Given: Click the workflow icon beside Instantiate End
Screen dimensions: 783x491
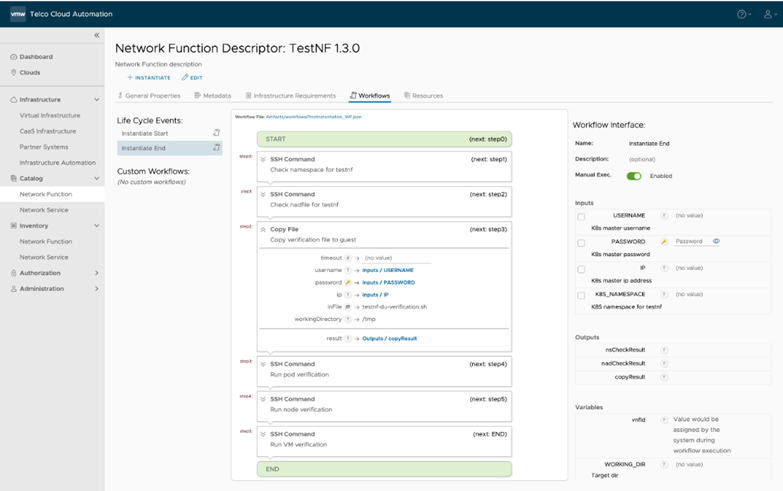Looking at the screenshot, I should pos(216,148).
